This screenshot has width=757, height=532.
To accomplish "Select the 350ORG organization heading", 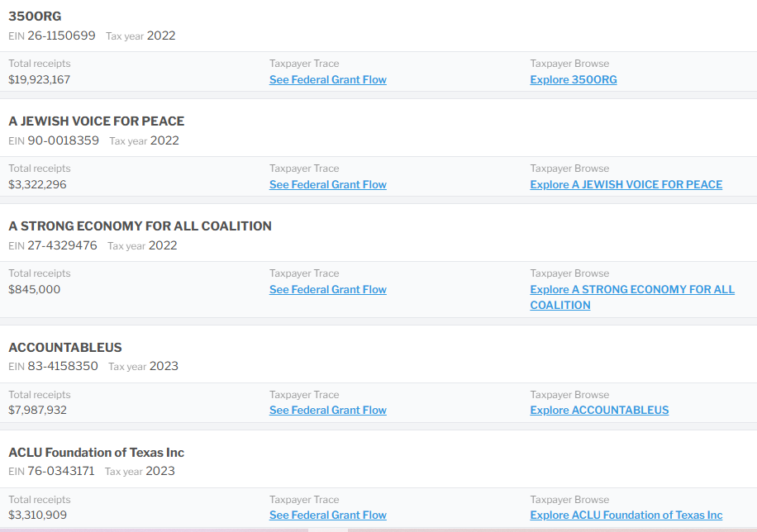I will click(35, 17).
